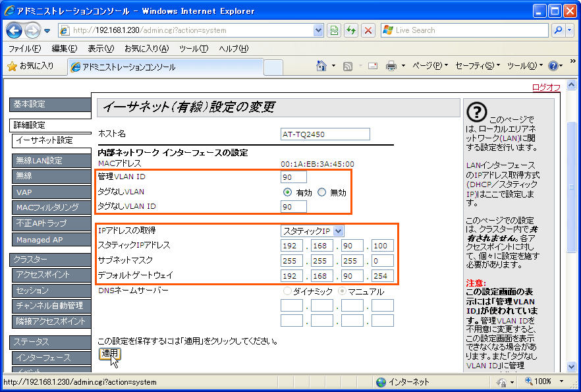
Task: Click the printer icon in toolbar
Action: pyautogui.click(x=391, y=67)
